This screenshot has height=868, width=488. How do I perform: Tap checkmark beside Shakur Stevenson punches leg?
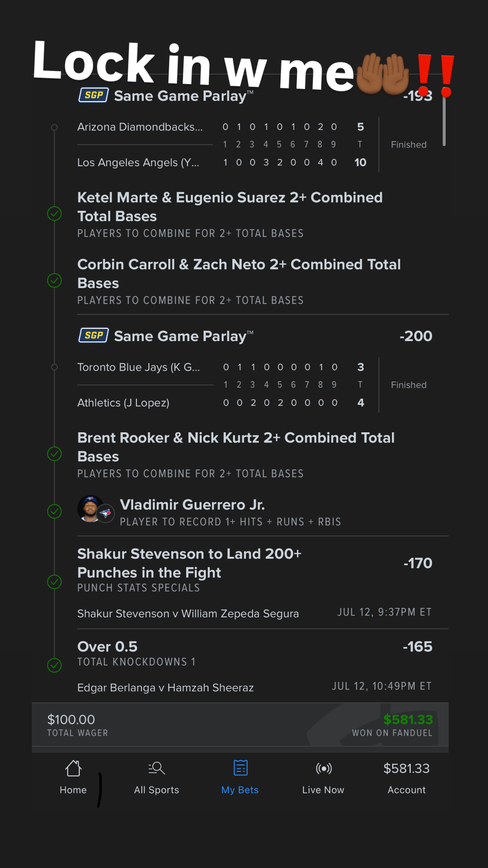(x=54, y=582)
